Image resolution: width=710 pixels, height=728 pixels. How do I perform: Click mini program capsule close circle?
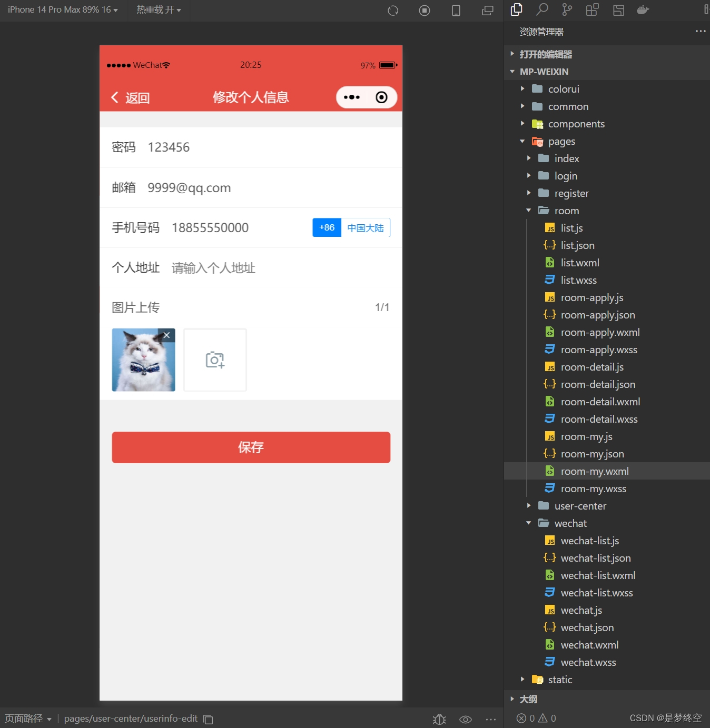tap(381, 97)
